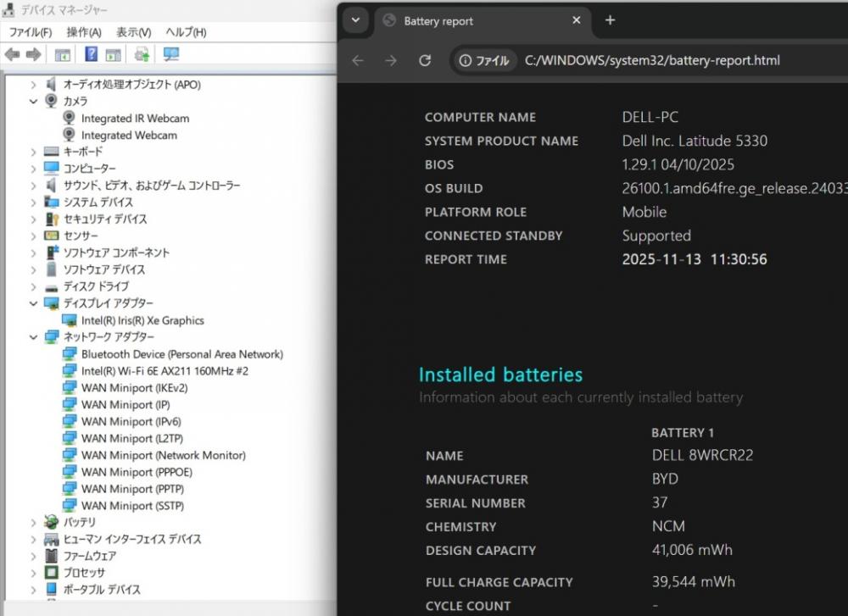Select Intel(R) Wi-Fi 6E AX211 adapter

coord(165,371)
